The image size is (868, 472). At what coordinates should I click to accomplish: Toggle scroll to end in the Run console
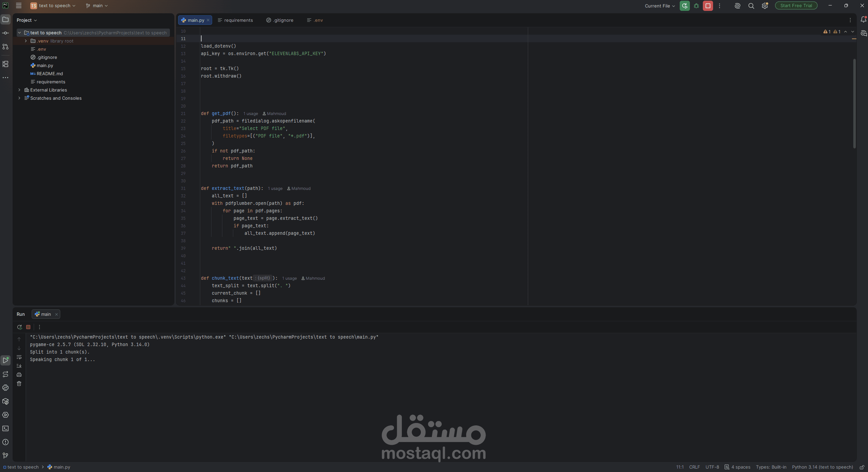click(19, 366)
